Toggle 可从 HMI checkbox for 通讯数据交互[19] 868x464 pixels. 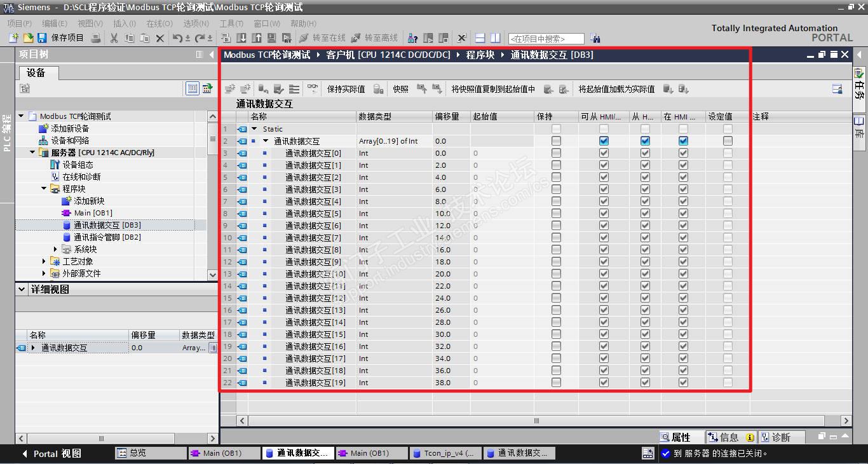pos(604,383)
